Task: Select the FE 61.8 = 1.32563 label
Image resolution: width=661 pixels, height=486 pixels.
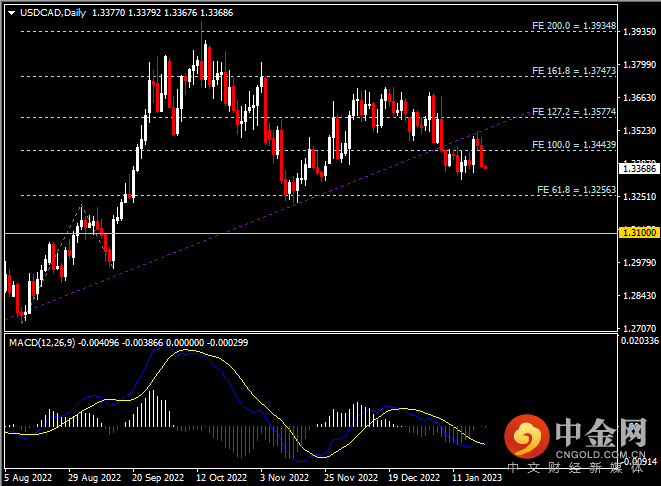Action: click(576, 190)
